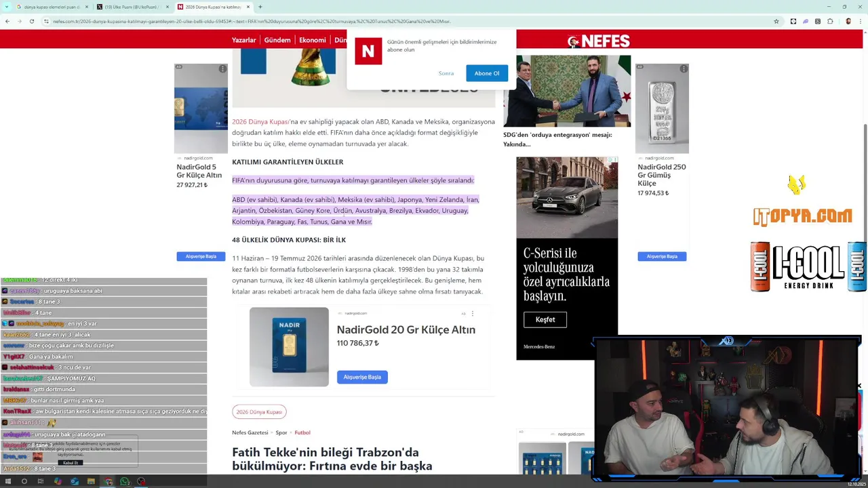
Task: Close the 'Ülke Puanı' X tab
Action: pyautogui.click(x=167, y=7)
